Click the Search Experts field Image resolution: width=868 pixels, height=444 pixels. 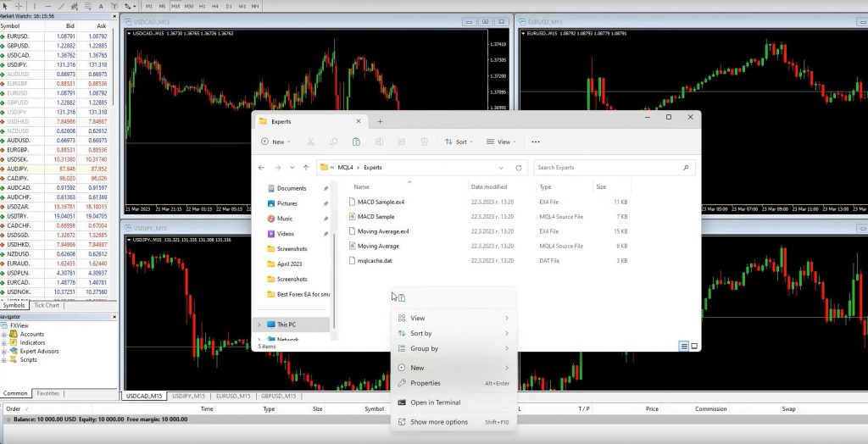coord(614,167)
